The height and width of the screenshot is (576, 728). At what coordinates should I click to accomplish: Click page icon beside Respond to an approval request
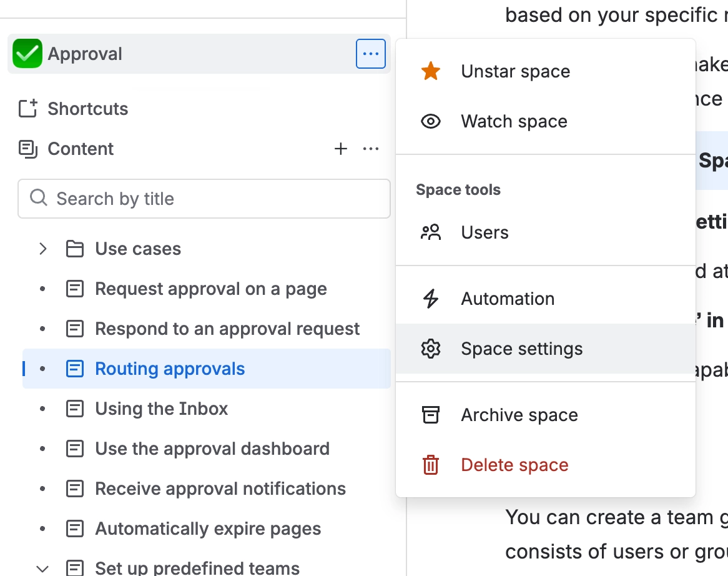[75, 329]
